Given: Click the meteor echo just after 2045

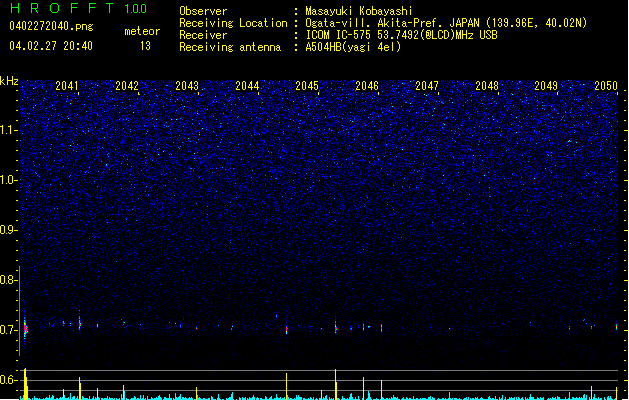Looking at the screenshot, I should tap(336, 328).
